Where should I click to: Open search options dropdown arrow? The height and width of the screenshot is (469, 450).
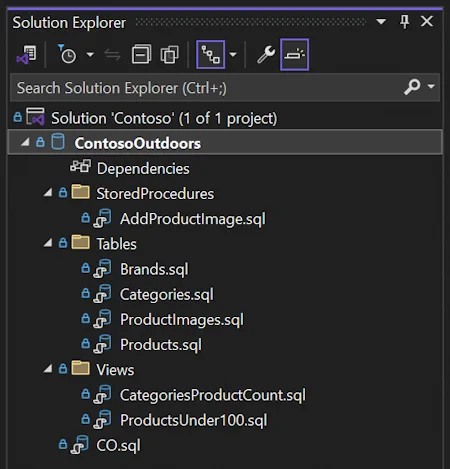pos(431,87)
